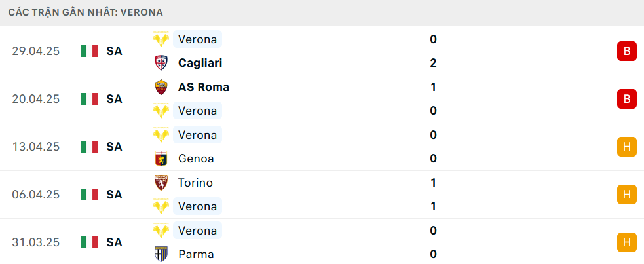Click the 06.04.25 match date

click(36, 195)
